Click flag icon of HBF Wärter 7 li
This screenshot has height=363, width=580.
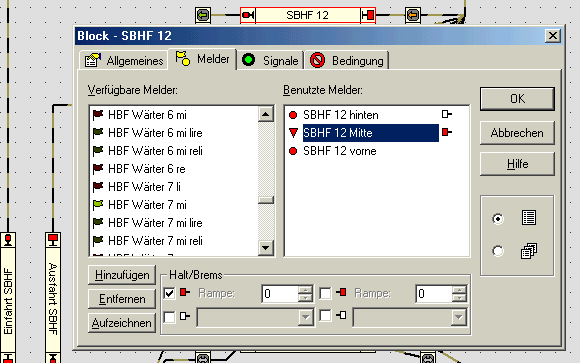98,186
